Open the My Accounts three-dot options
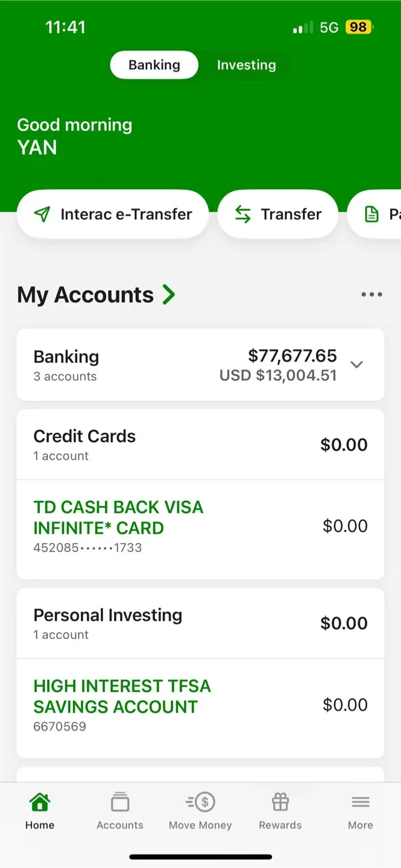Viewport: 401px width, 868px height. [371, 295]
